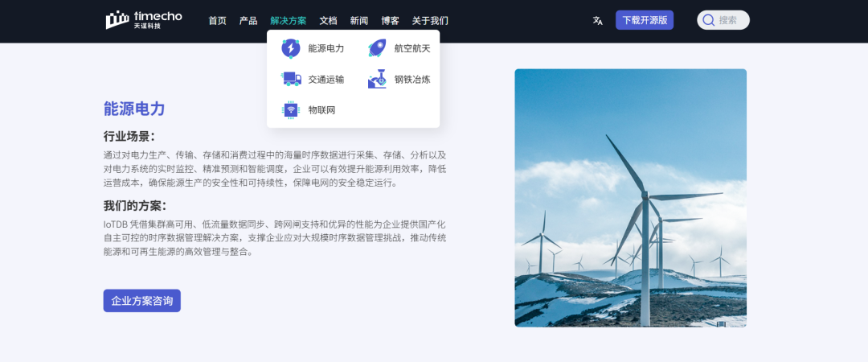This screenshot has height=362, width=868.
Task: Click the 钢铁冶炼 smelting icon
Action: tap(377, 80)
